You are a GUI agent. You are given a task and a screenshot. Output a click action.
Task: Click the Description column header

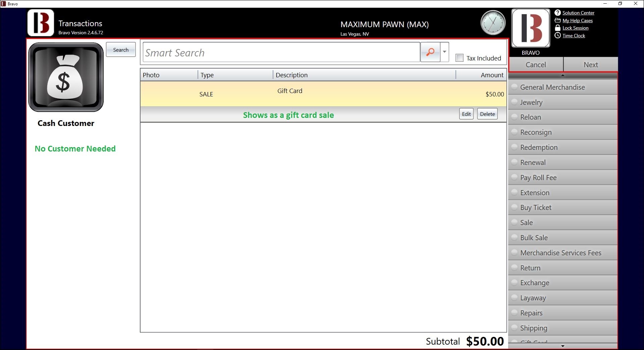pos(364,75)
